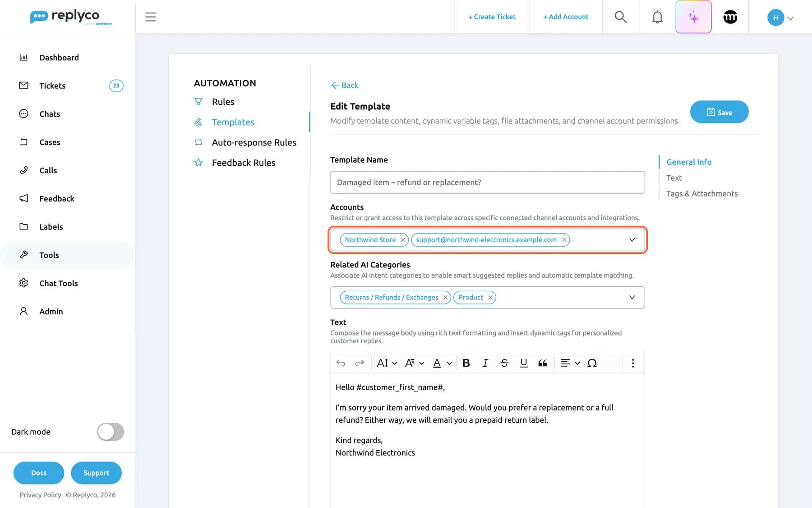Click + Create Ticket
812x508 pixels.
[492, 17]
